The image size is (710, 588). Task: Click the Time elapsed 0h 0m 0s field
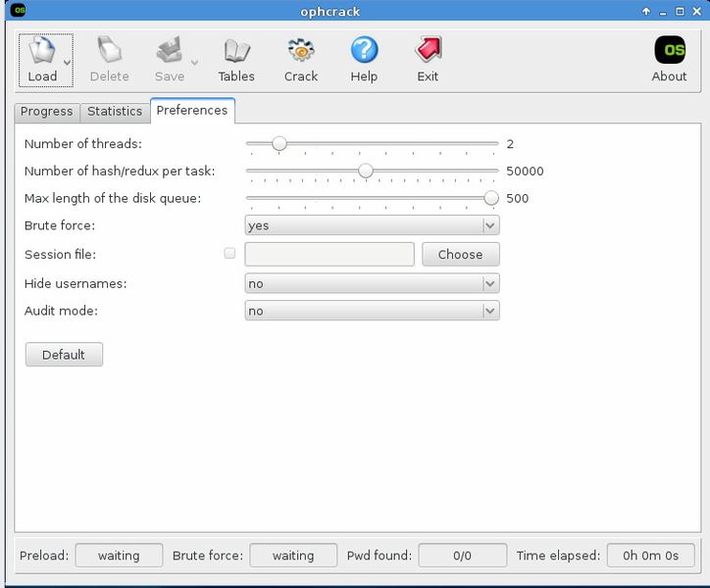tap(651, 556)
